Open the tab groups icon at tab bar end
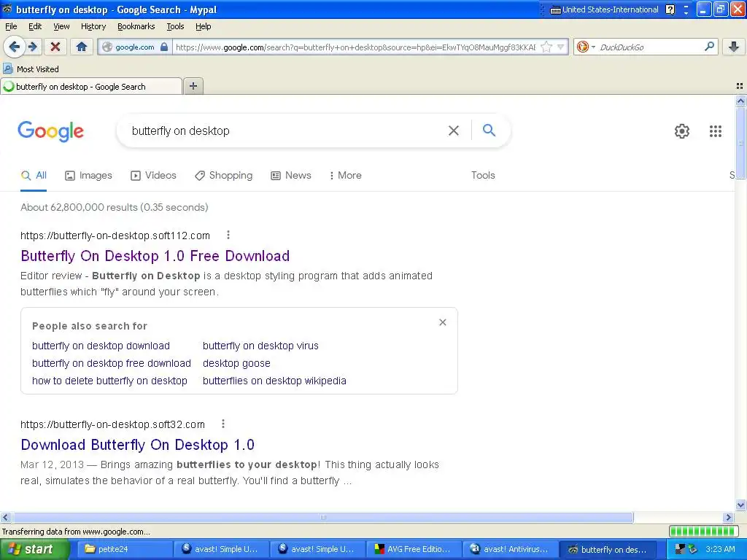747x560 pixels. [x=740, y=86]
